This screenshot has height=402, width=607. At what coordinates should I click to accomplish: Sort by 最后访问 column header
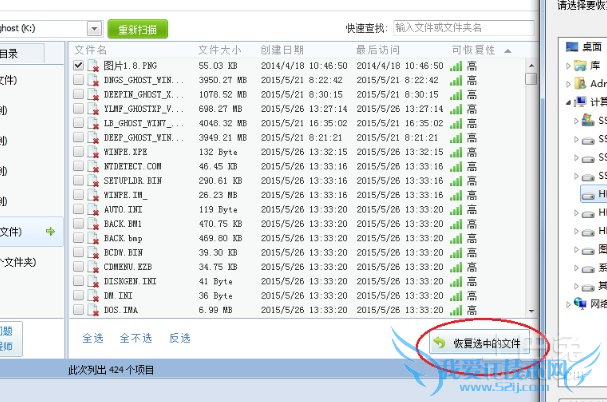pos(378,50)
